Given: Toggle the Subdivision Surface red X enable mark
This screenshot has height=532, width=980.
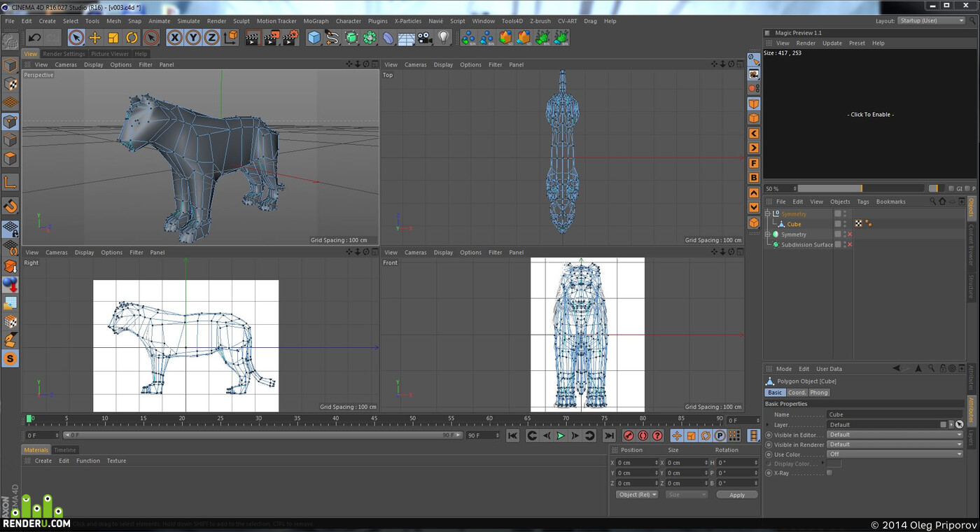Looking at the screenshot, I should pos(850,244).
